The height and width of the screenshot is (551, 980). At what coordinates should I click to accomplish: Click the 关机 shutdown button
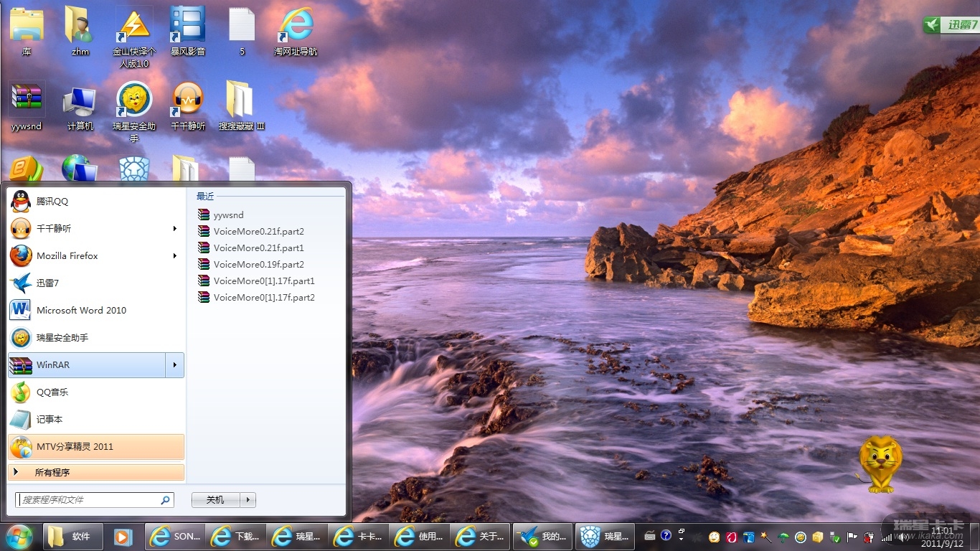[215, 500]
